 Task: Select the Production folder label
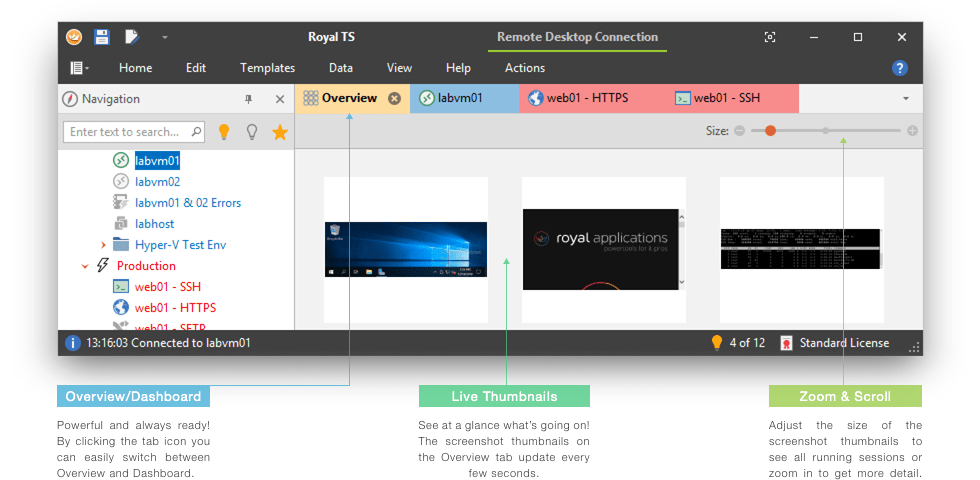pos(146,266)
